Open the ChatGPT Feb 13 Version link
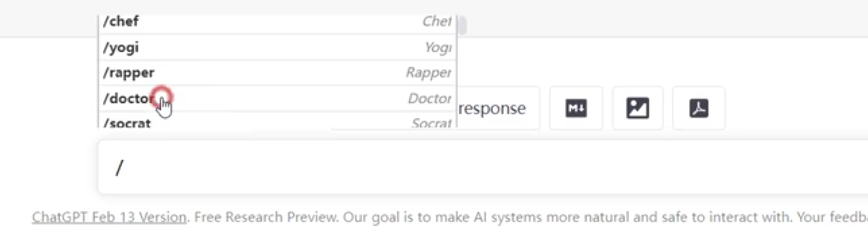868x227 pixels. coord(109,217)
